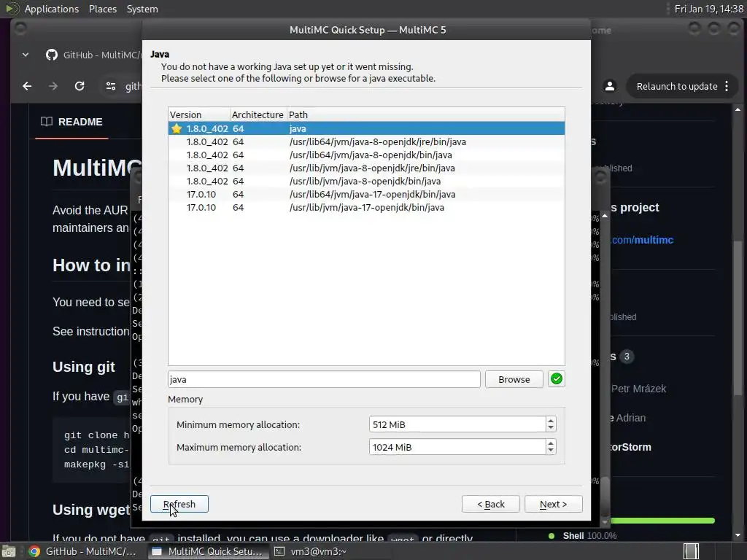Sort by Version column header
This screenshot has height=560, width=747.
coord(199,114)
